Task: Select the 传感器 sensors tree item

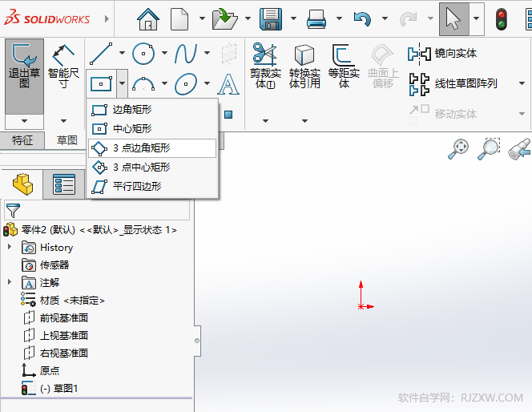Action: pos(46,265)
